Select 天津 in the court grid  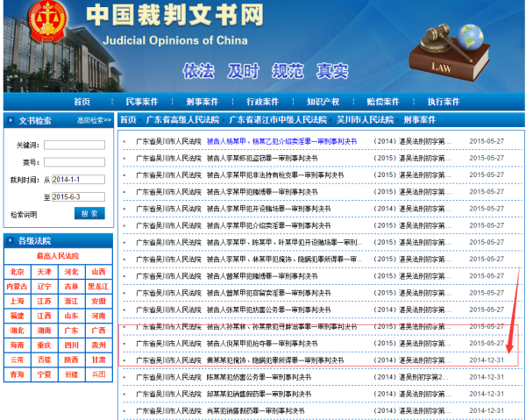pos(45,272)
